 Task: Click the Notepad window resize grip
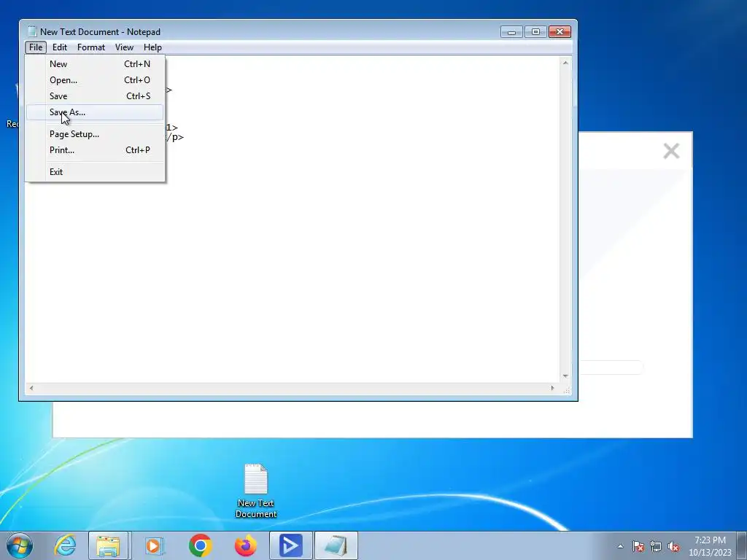566,389
